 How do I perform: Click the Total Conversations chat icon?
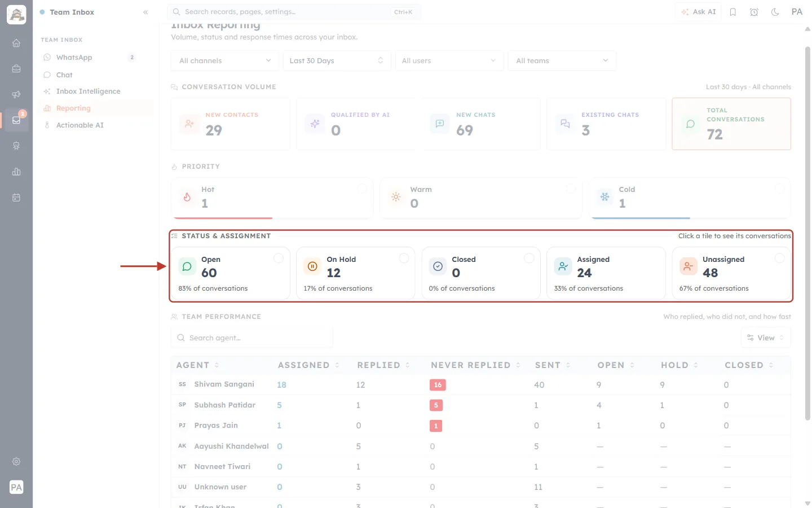point(690,124)
